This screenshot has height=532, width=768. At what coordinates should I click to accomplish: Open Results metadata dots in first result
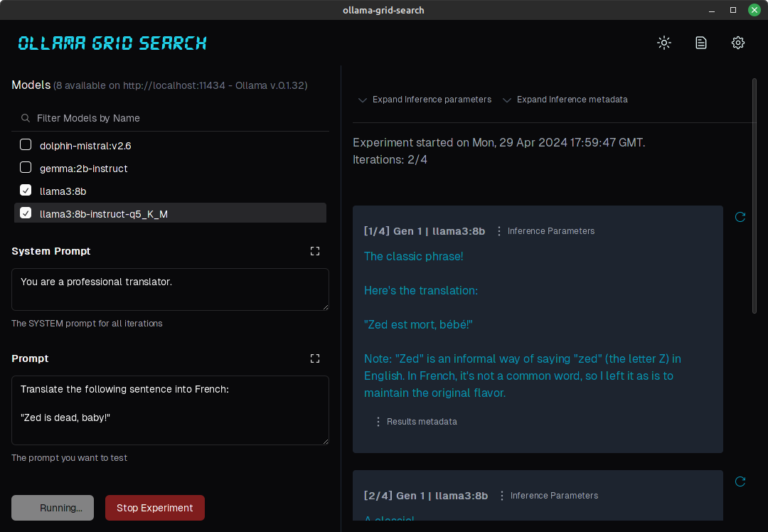[x=378, y=421]
